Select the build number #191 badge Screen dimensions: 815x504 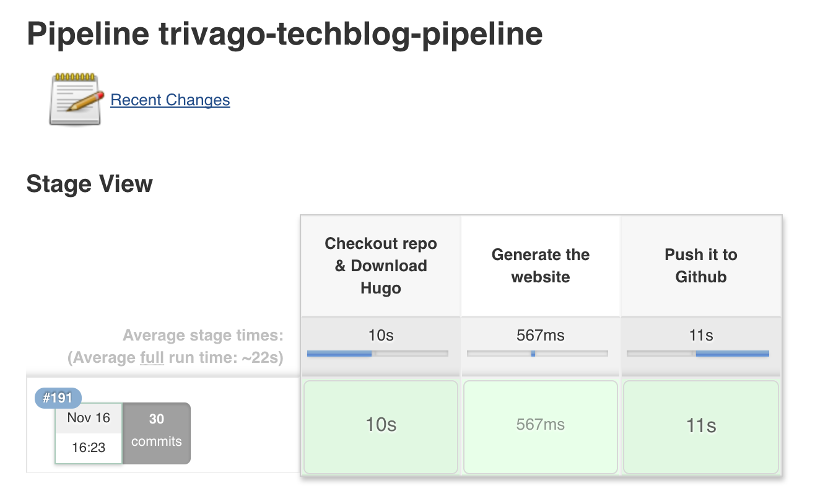58,398
